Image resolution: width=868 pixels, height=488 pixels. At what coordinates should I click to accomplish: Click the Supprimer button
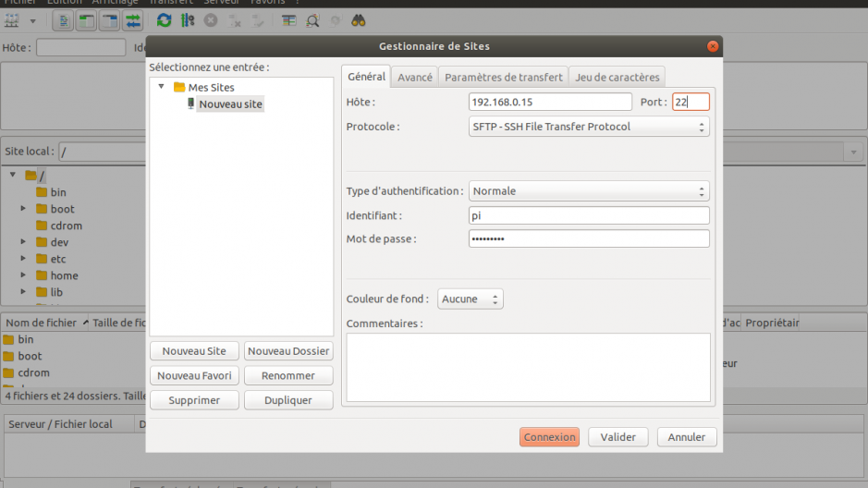tap(194, 400)
